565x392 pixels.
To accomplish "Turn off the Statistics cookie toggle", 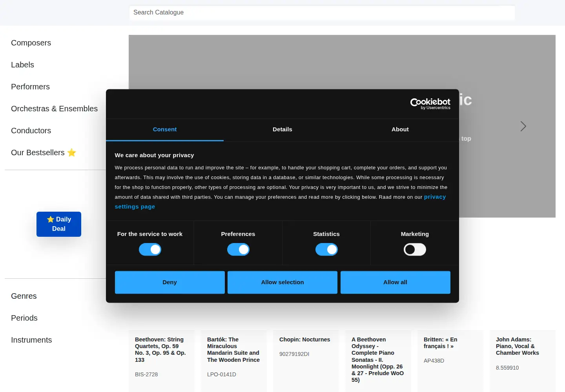I will tap(326, 249).
